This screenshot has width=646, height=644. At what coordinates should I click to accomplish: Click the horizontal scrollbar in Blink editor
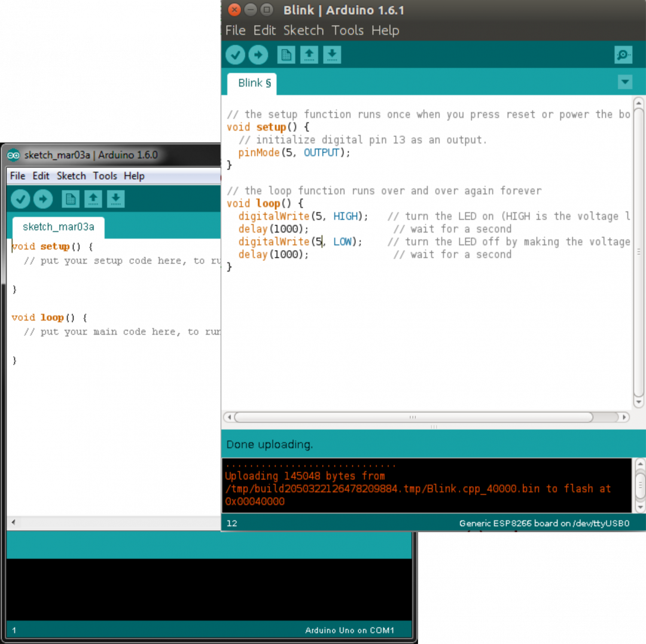click(x=413, y=417)
